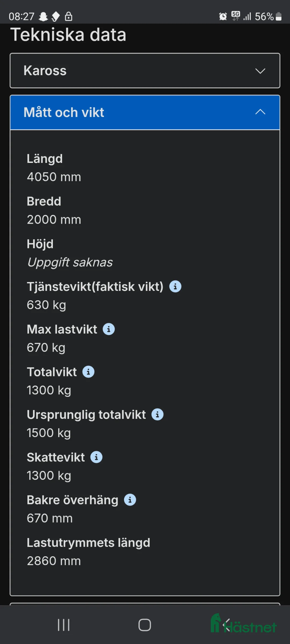290x644 pixels.
Task: Tap the Bakre överhäng info icon
Action: pyautogui.click(x=130, y=499)
